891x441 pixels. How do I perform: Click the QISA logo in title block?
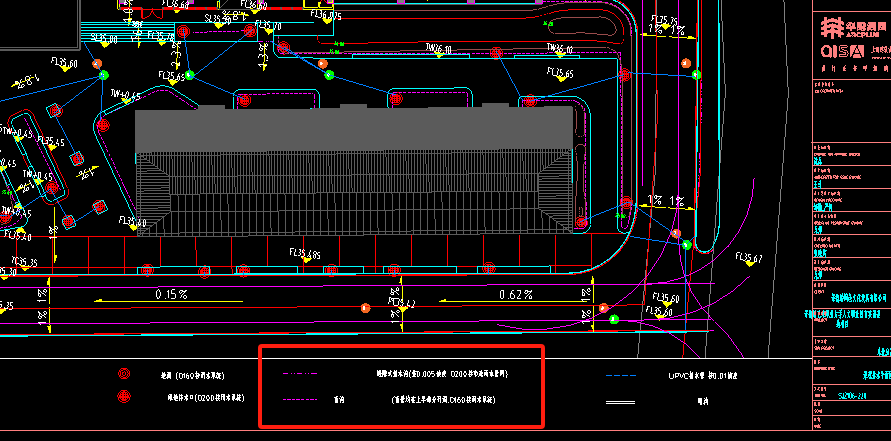pyautogui.click(x=843, y=51)
